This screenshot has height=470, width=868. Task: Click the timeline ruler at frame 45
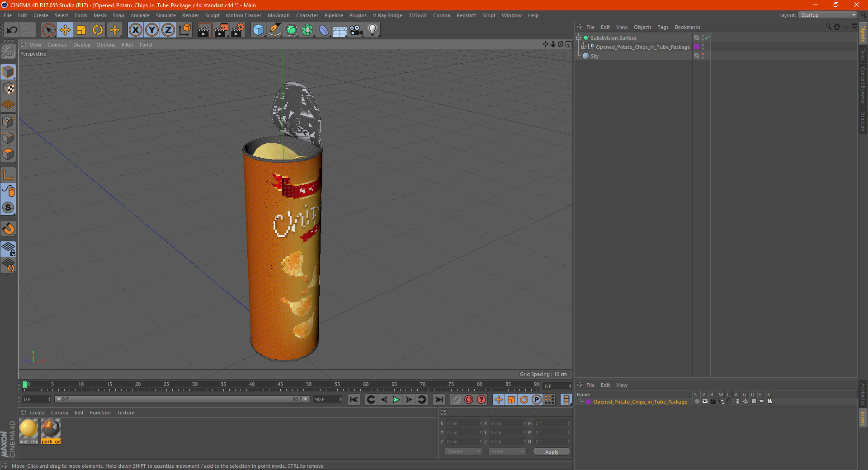click(280, 385)
